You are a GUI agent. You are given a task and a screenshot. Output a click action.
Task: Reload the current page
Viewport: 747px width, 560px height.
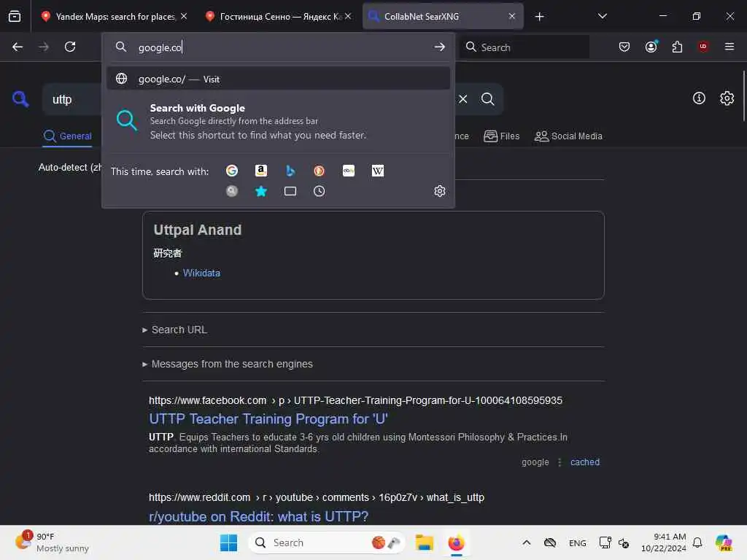click(x=70, y=47)
